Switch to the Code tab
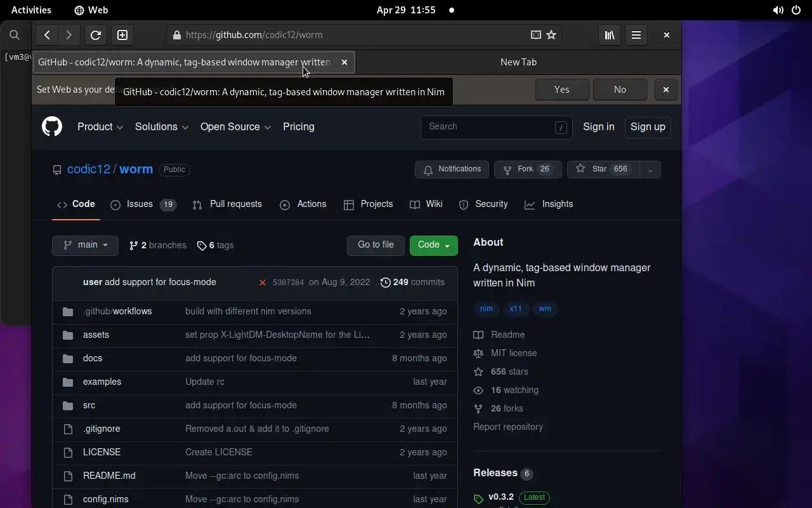This screenshot has width=812, height=508. click(76, 204)
